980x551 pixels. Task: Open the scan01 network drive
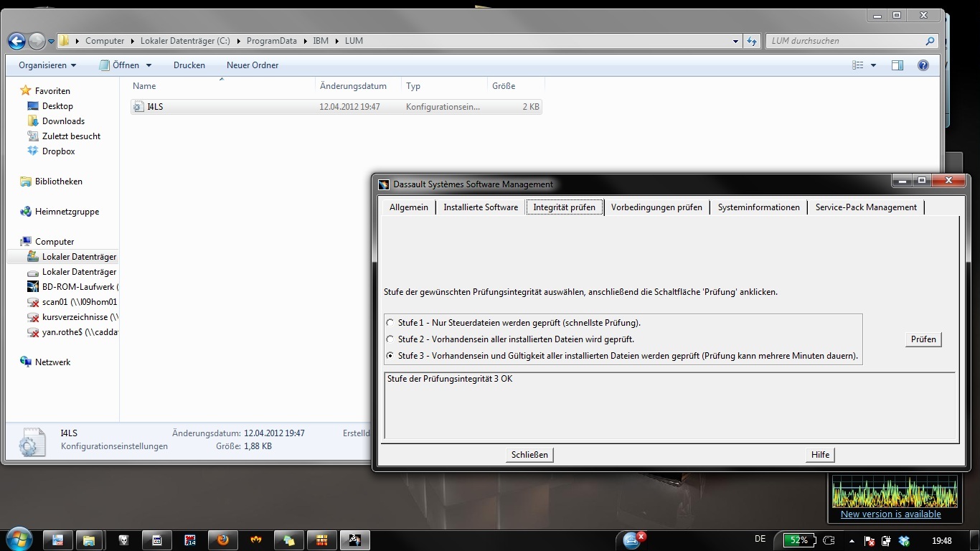(x=72, y=302)
